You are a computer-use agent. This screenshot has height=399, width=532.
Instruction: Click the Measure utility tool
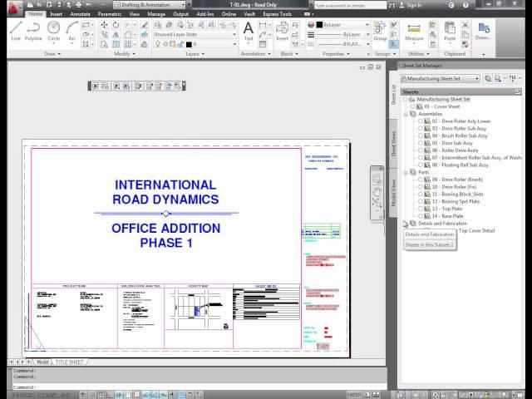[x=414, y=32]
